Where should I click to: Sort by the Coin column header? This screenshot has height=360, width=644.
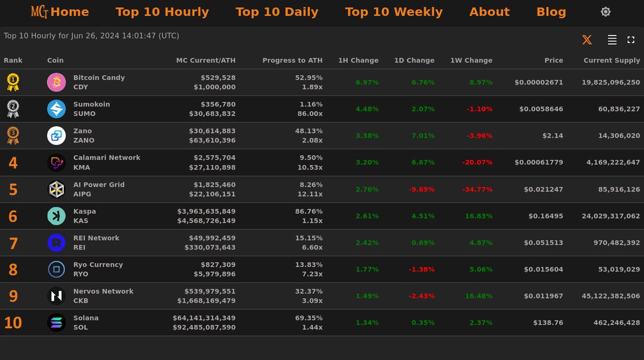coord(55,60)
